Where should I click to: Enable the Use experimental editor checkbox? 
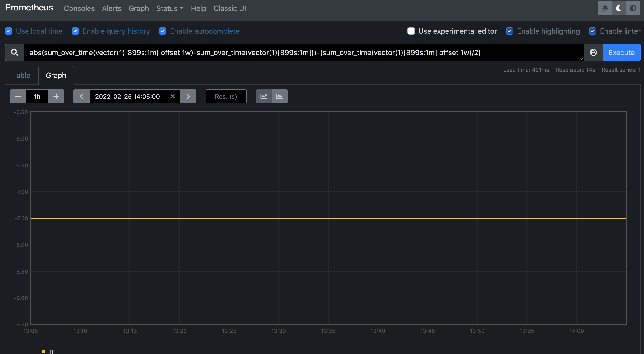pyautogui.click(x=411, y=31)
